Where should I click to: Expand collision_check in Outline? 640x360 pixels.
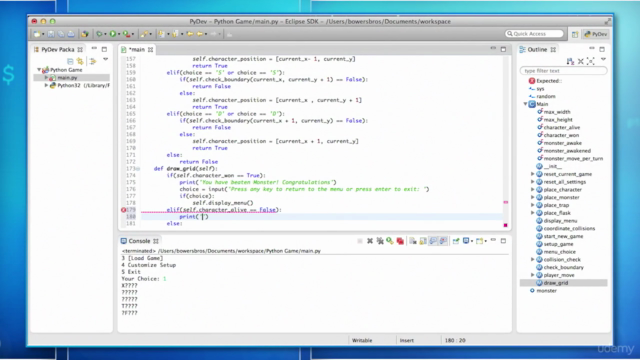tap(532, 260)
